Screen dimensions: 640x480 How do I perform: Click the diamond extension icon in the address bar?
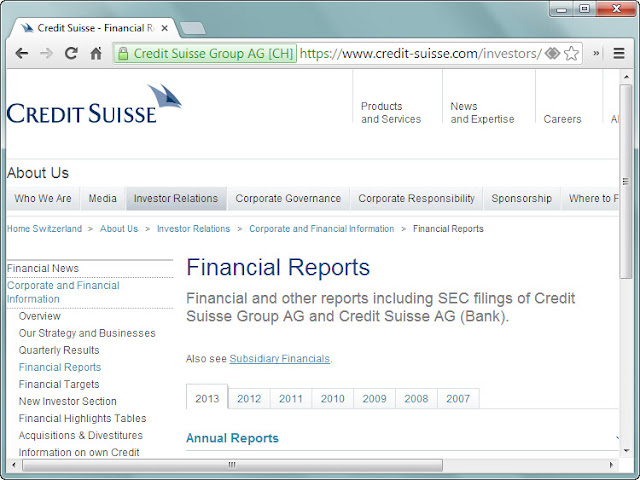(x=552, y=53)
